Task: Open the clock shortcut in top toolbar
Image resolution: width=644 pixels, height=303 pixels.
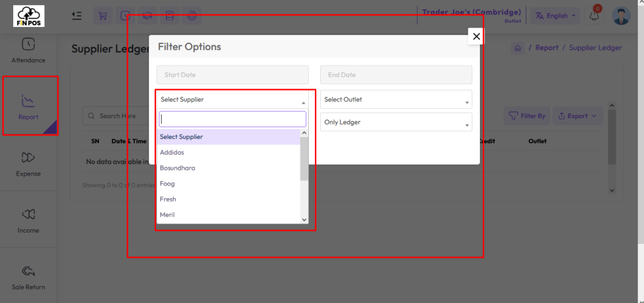Action: (125, 16)
